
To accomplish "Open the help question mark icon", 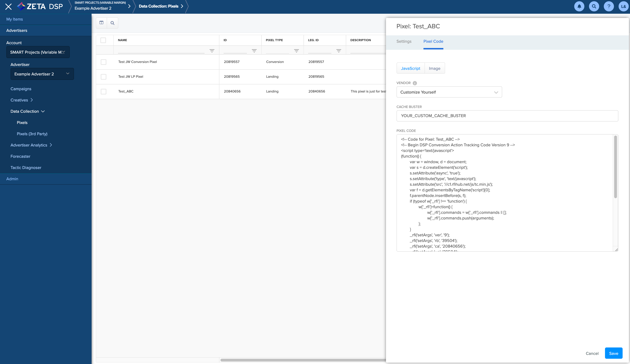I will pos(609,7).
